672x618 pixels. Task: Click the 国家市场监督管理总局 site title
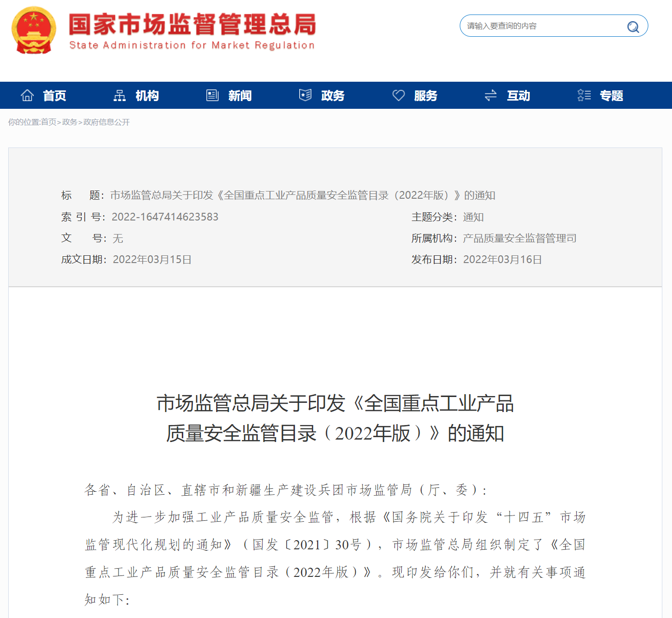point(192,25)
